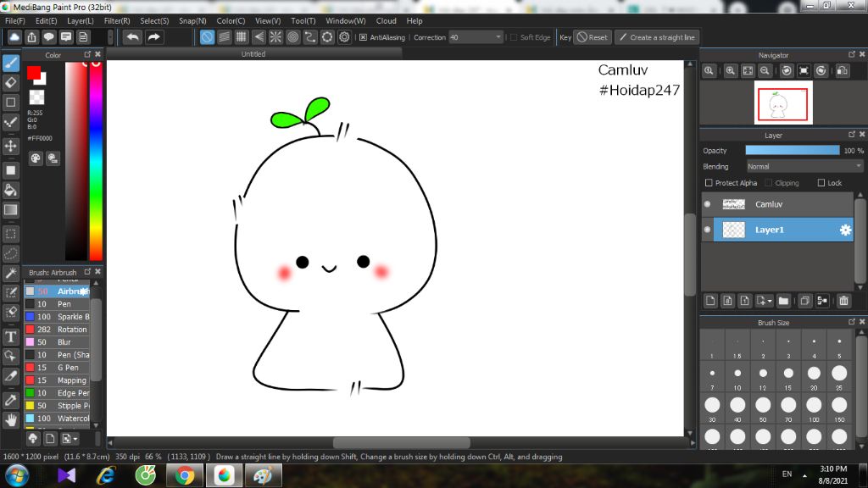Open Internet Explorer from taskbar
This screenshot has width=868, height=488.
point(105,475)
